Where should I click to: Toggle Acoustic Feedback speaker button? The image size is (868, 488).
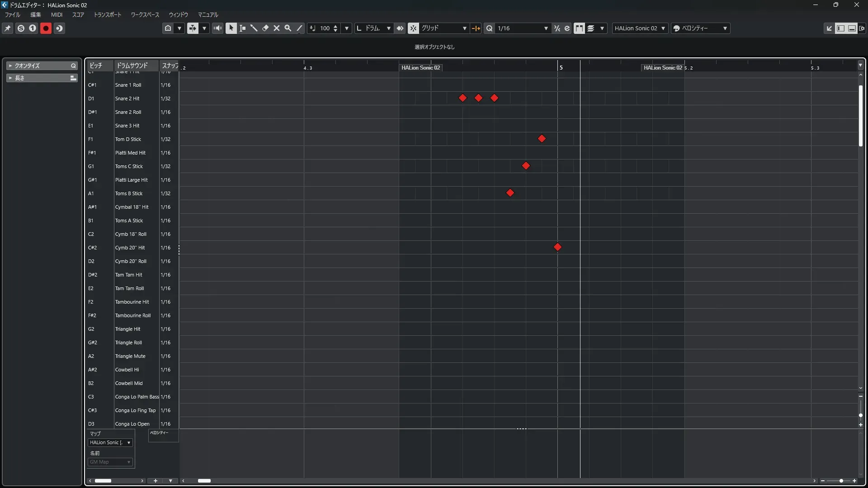click(x=218, y=28)
